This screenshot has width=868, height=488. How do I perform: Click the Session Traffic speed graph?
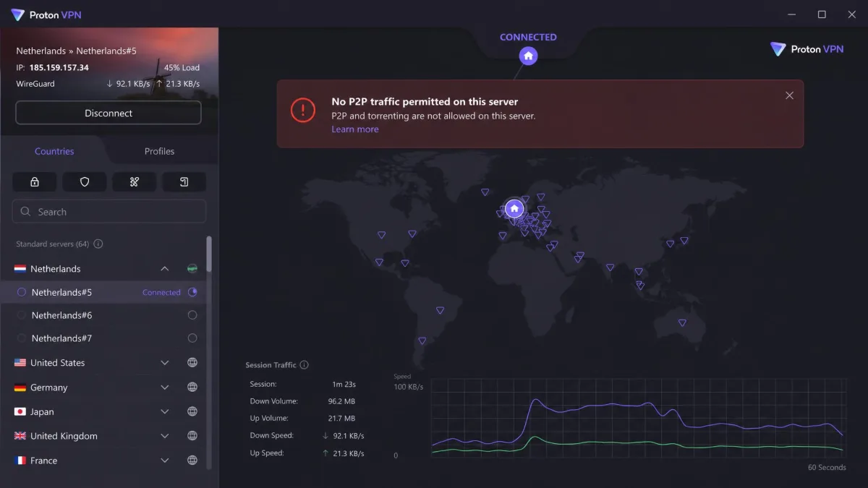point(638,417)
